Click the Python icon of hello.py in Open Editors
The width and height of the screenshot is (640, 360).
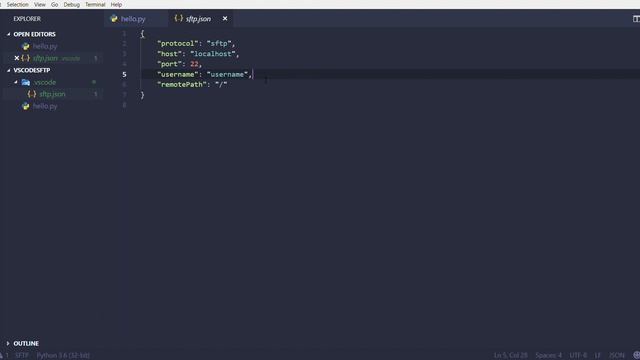tap(26, 47)
